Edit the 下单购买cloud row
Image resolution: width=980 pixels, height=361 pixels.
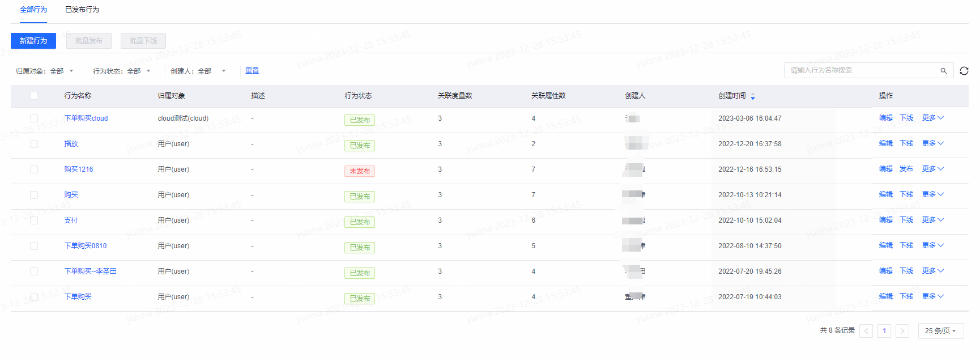(886, 118)
